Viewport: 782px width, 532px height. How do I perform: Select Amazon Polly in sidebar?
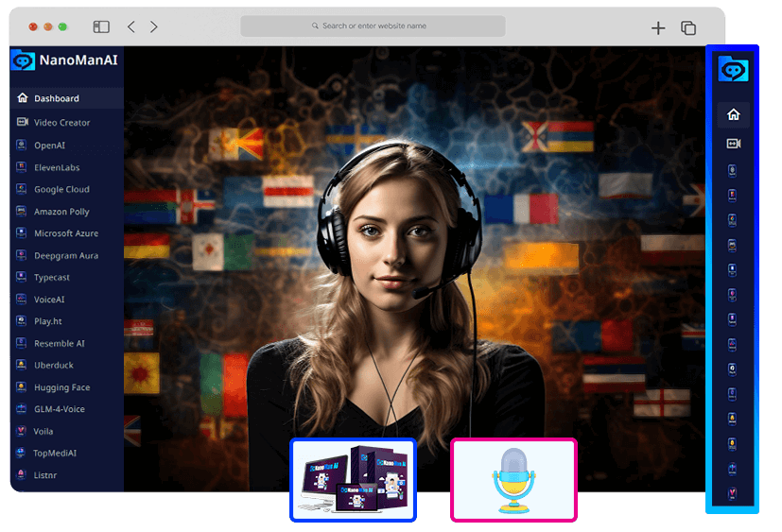61,212
